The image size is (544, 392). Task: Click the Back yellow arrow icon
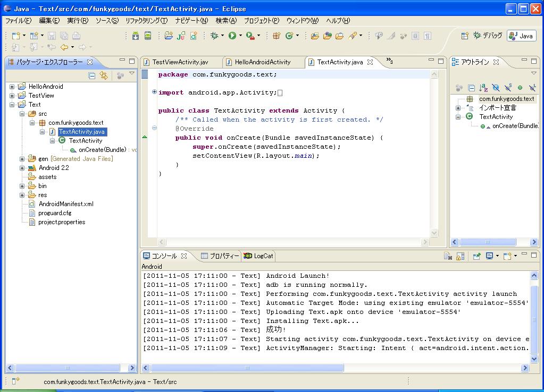pyautogui.click(x=64, y=47)
